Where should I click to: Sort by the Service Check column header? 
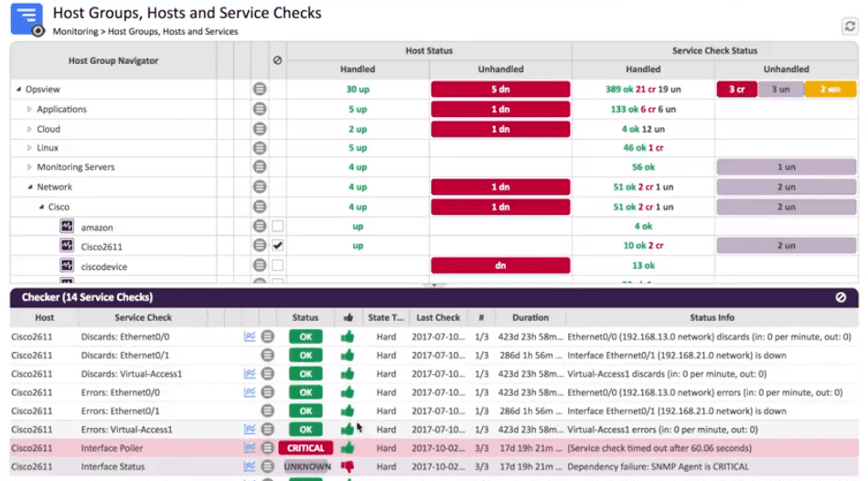point(143,317)
